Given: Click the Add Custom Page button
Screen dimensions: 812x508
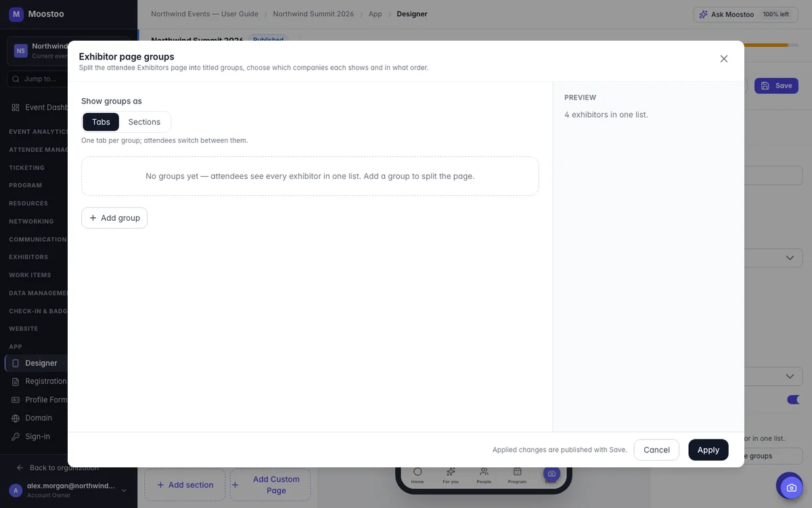Looking at the screenshot, I should [270, 485].
